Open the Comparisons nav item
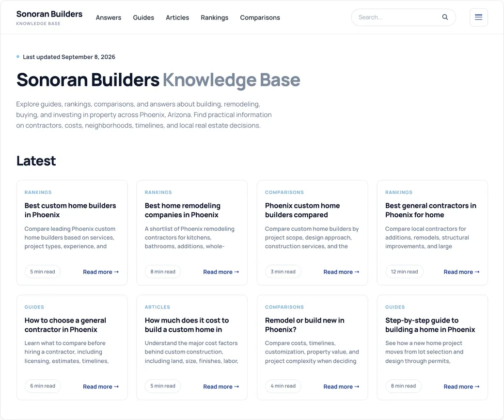Image resolution: width=504 pixels, height=420 pixels. click(x=260, y=17)
